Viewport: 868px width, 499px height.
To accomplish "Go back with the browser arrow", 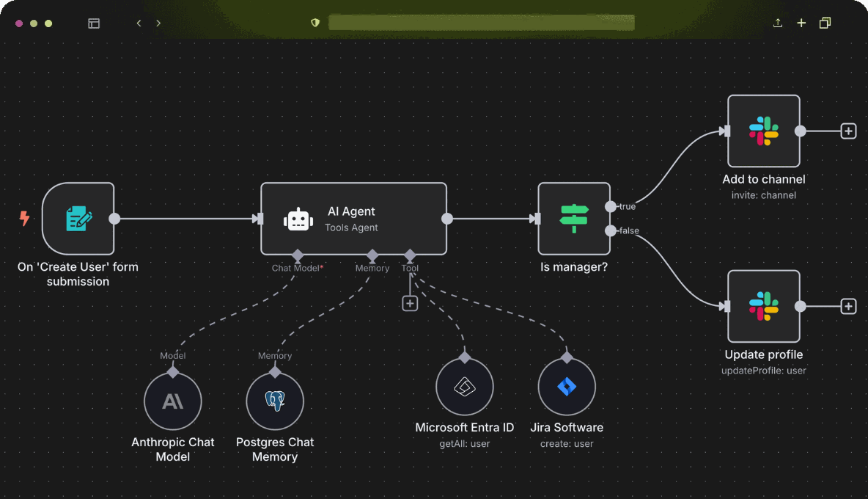I will click(139, 23).
